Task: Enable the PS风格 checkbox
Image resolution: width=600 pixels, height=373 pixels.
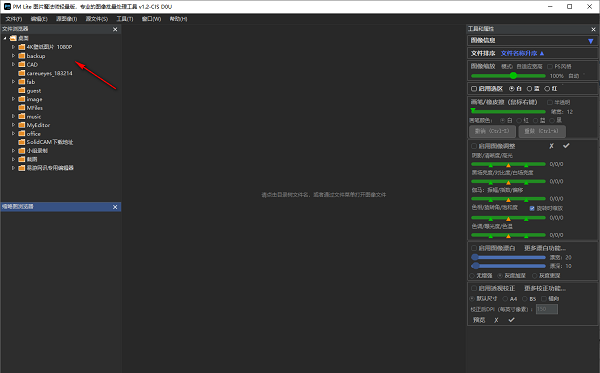Action: pyautogui.click(x=550, y=67)
